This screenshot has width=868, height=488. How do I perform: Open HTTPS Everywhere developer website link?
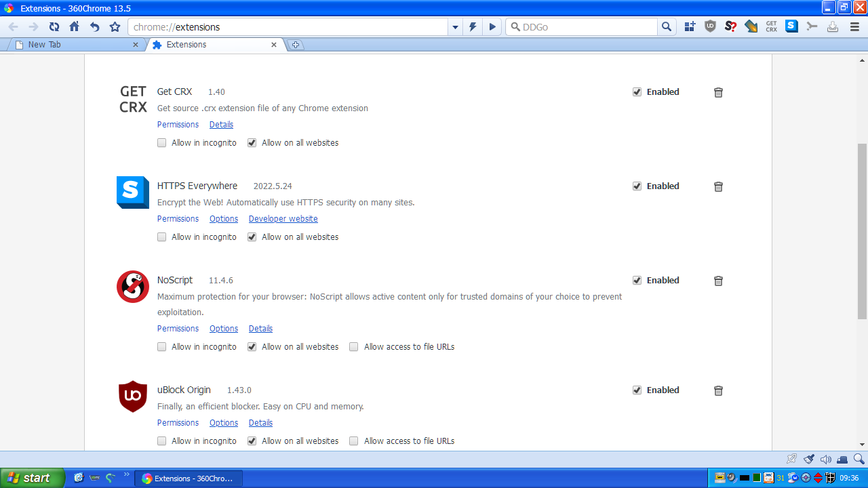pyautogui.click(x=283, y=218)
